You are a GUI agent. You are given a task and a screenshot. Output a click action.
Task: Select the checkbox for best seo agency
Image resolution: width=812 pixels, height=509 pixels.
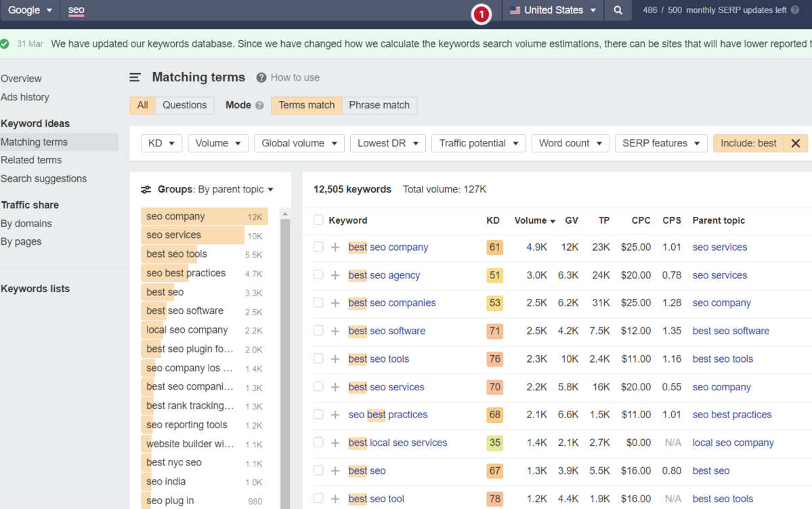click(318, 274)
